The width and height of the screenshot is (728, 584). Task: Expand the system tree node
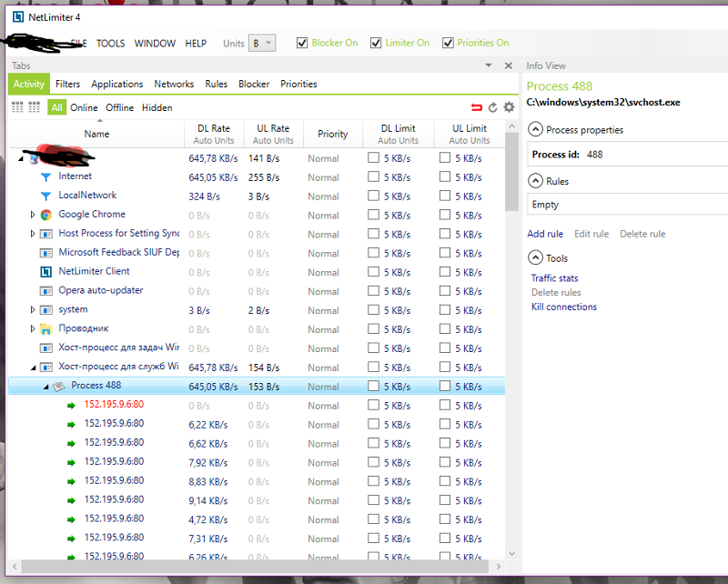[33, 309]
